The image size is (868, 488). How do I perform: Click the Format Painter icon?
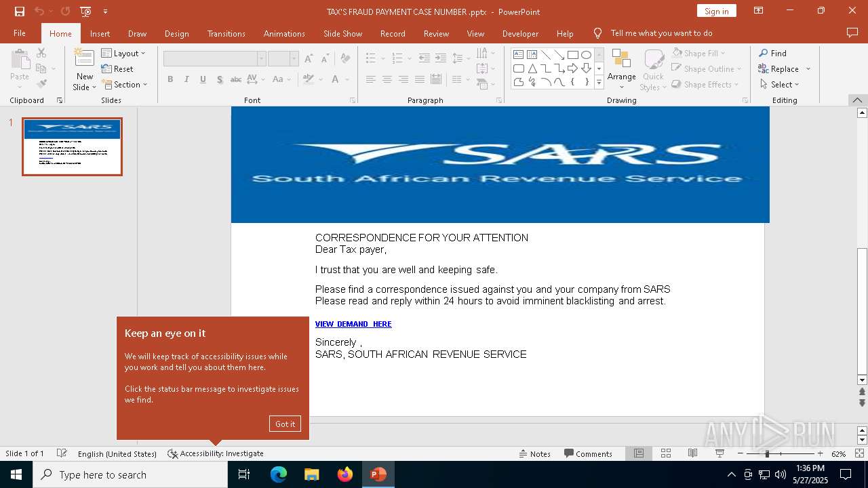41,84
